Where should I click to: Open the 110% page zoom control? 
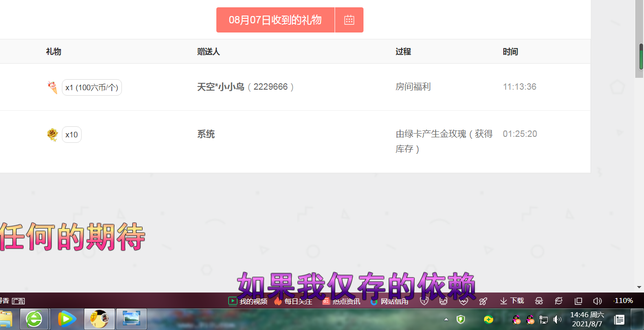tap(623, 301)
